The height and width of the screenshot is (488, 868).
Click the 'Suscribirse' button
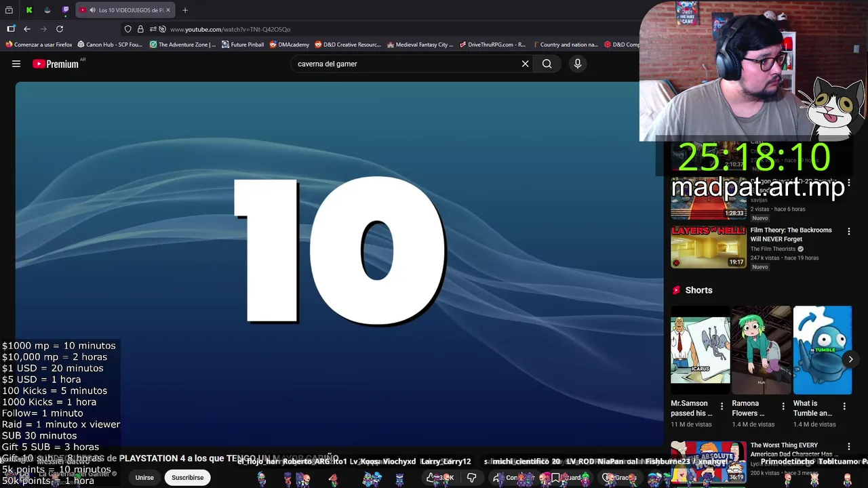tap(187, 477)
